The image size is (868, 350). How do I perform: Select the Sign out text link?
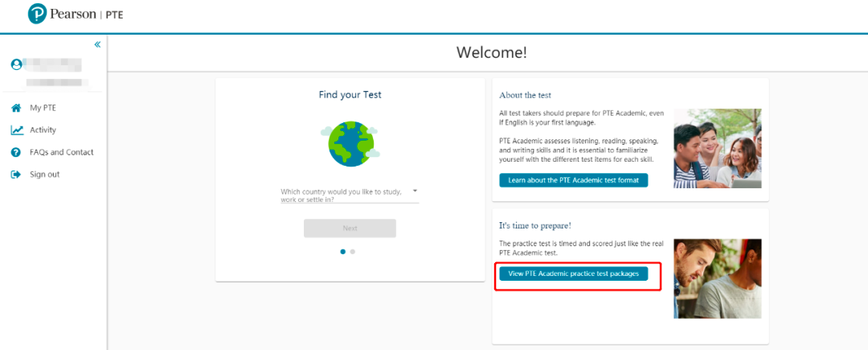click(44, 175)
